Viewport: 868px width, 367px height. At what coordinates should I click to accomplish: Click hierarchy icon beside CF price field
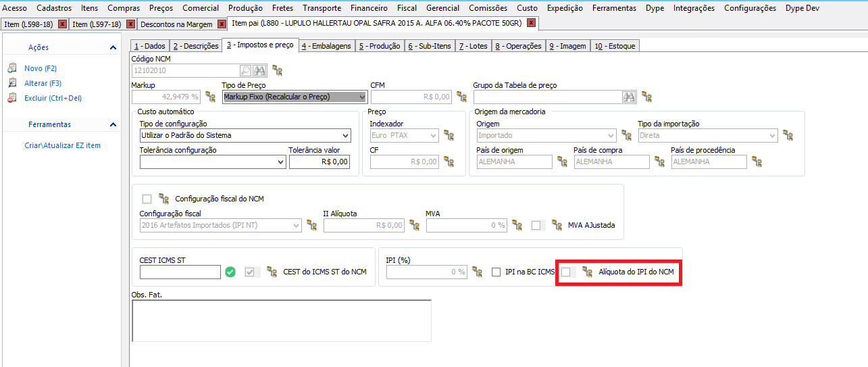449,162
